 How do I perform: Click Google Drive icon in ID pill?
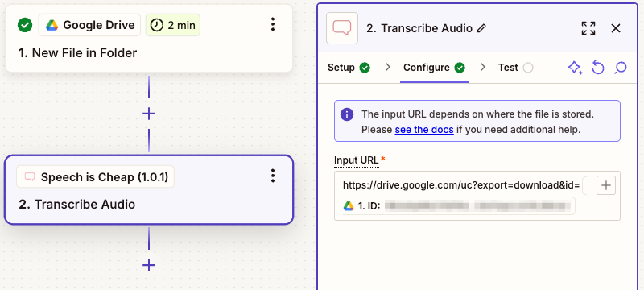[349, 206]
